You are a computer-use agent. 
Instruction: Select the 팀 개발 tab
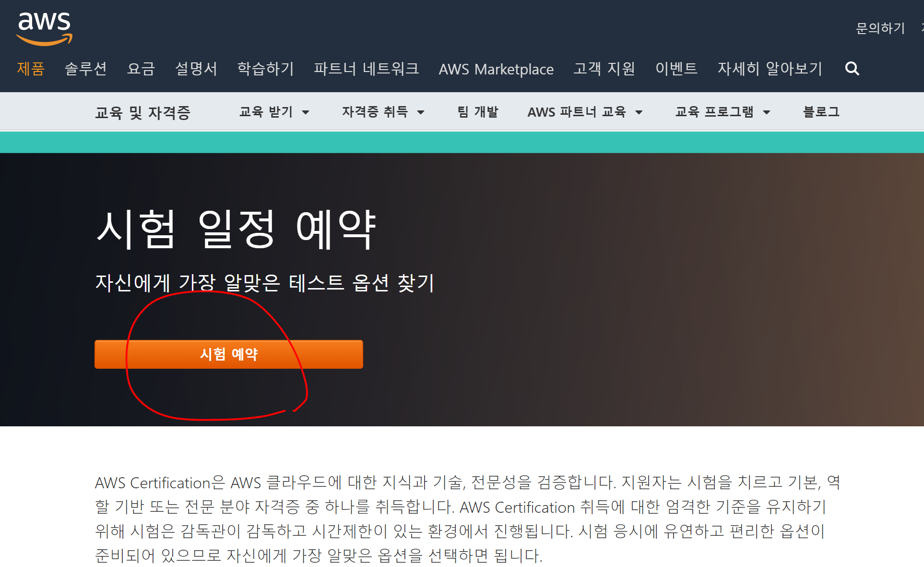coord(477,112)
